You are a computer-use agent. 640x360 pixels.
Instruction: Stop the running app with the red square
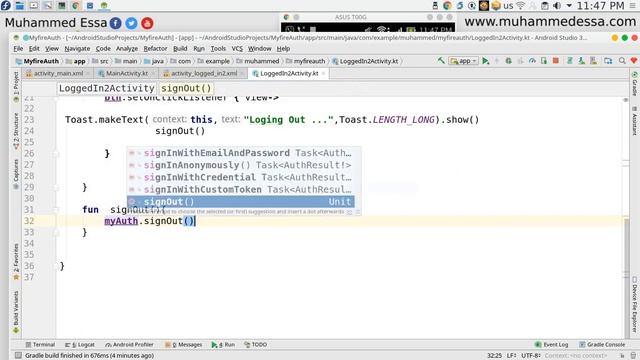click(556, 61)
